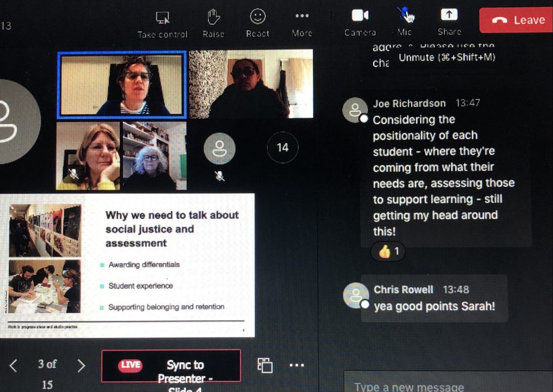
Task: Advance to the next slide
Action: click(x=81, y=366)
